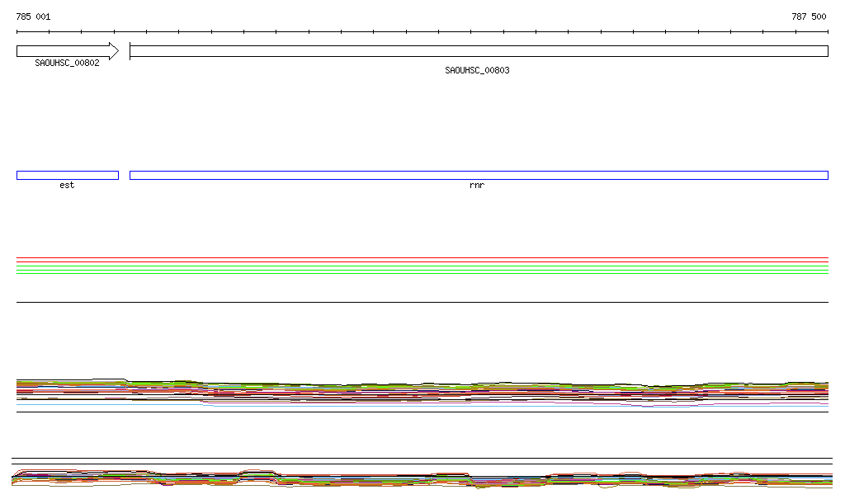Click the double black line above bottom track

tap(421, 459)
